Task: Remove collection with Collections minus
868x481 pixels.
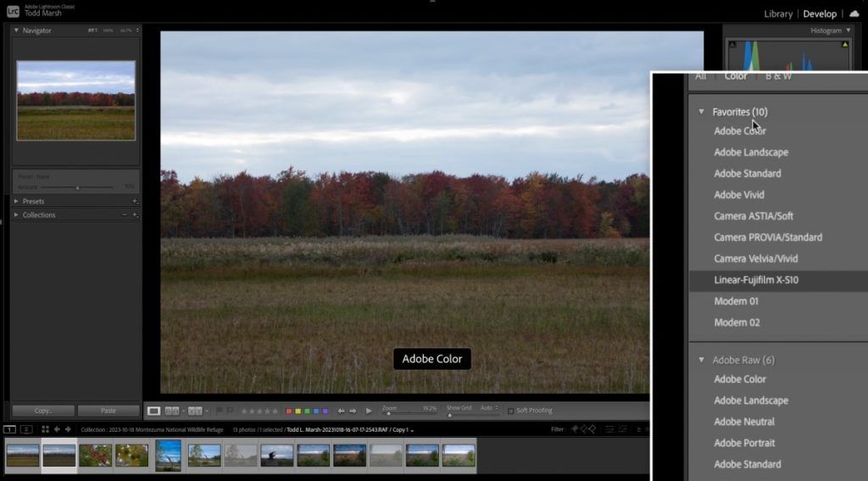Action: tap(124, 215)
